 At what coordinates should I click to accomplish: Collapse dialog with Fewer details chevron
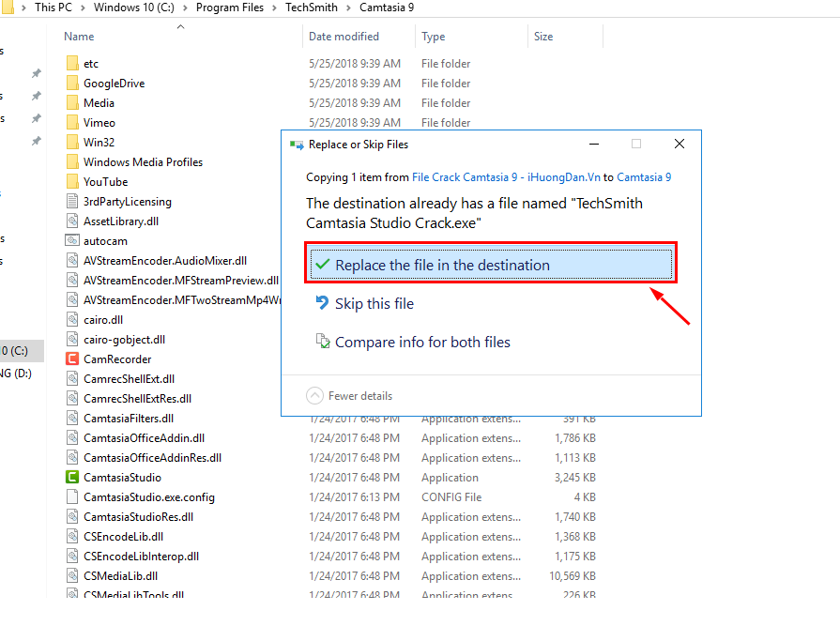tap(314, 396)
